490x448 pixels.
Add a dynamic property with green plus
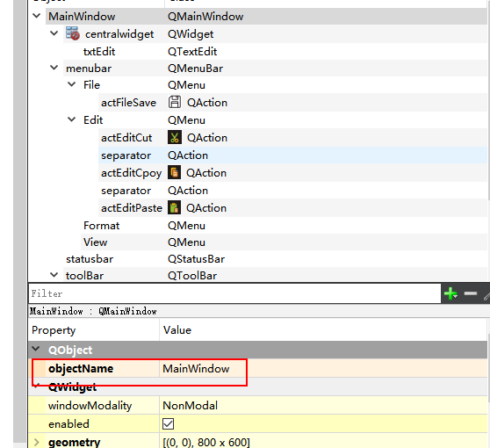pyautogui.click(x=450, y=293)
